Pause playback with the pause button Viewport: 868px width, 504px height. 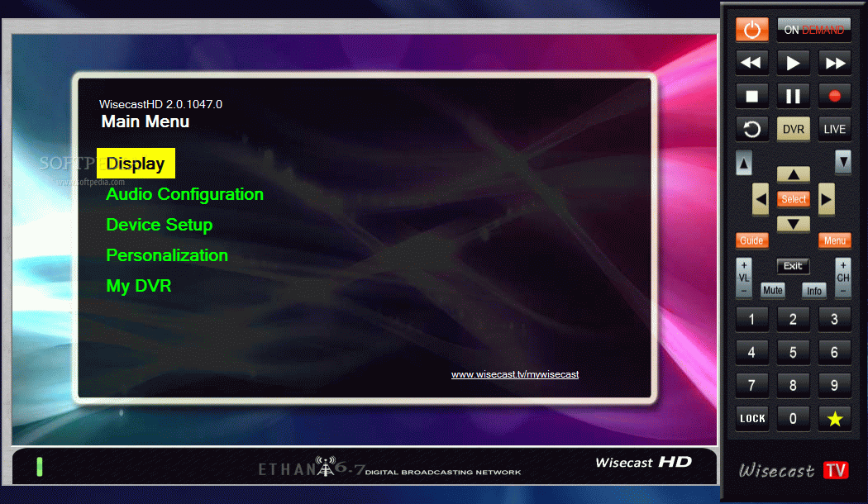point(794,96)
